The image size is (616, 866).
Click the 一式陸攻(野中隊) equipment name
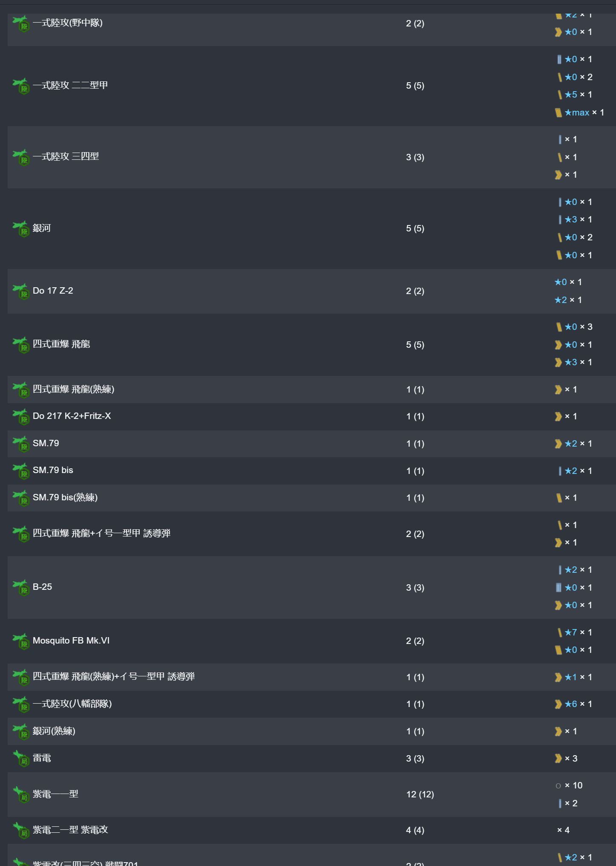pos(68,23)
